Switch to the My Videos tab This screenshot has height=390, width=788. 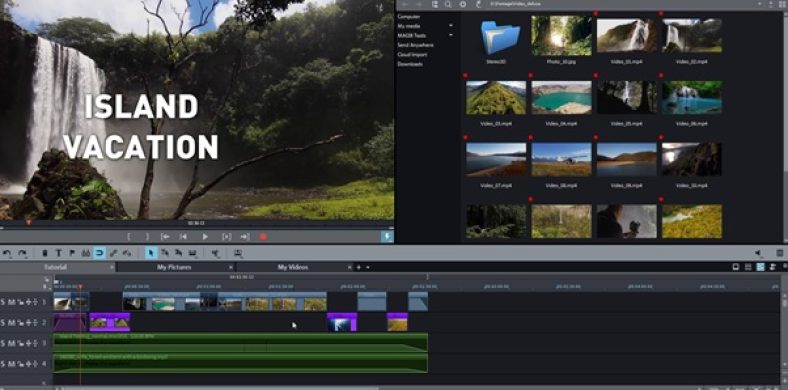(293, 267)
